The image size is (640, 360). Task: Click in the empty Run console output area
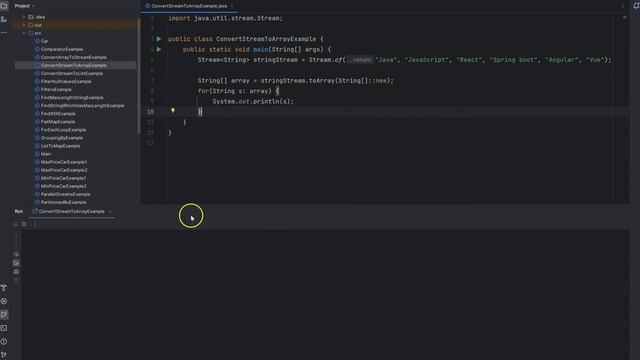coord(324,294)
